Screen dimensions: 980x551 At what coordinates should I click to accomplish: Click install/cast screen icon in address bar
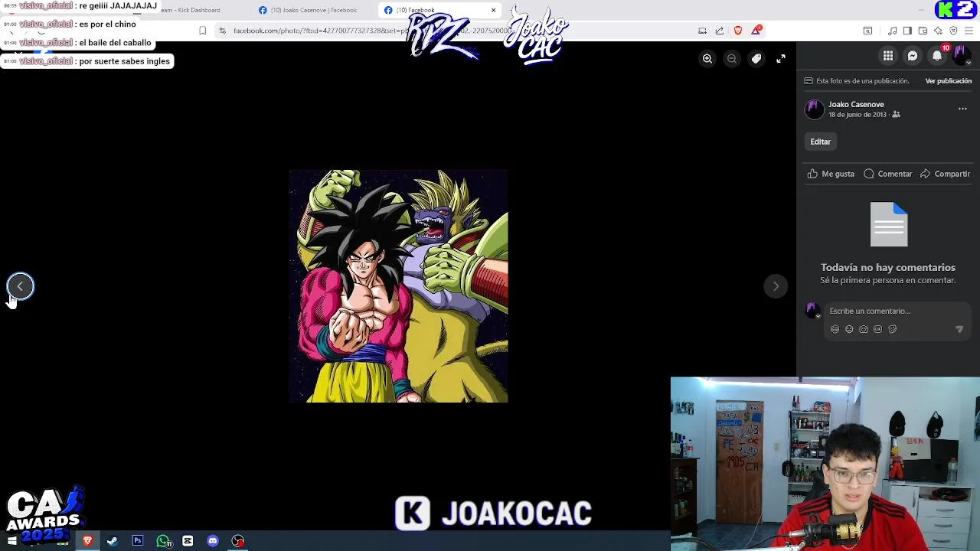click(702, 31)
